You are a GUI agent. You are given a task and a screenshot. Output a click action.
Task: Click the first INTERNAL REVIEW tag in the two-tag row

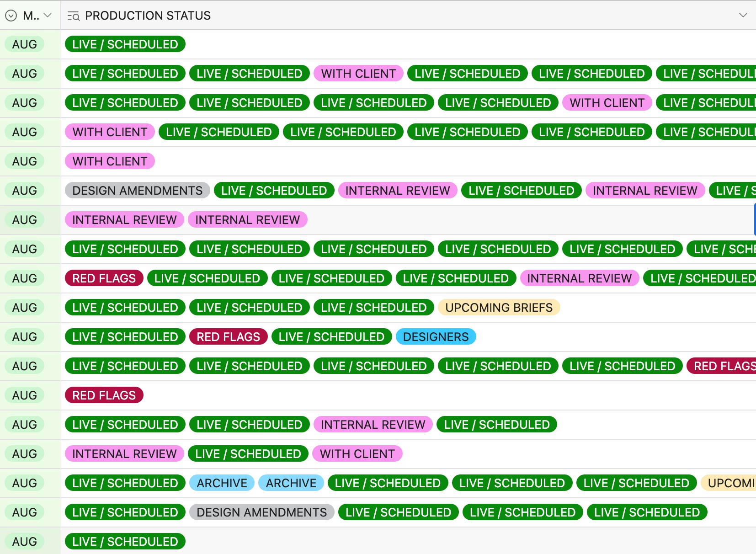pos(124,220)
